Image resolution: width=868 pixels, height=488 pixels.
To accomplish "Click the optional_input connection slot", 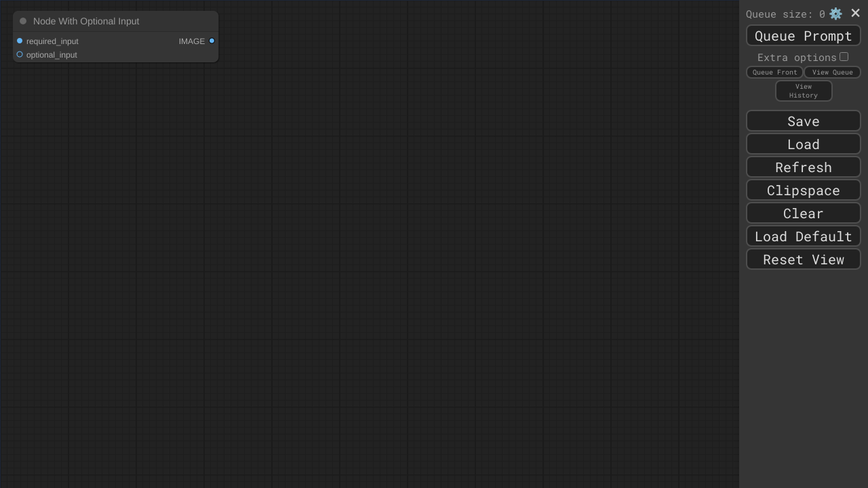I will tap(20, 54).
